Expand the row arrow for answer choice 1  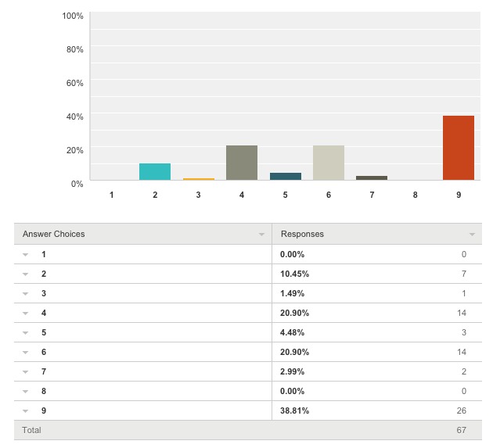[25, 255]
